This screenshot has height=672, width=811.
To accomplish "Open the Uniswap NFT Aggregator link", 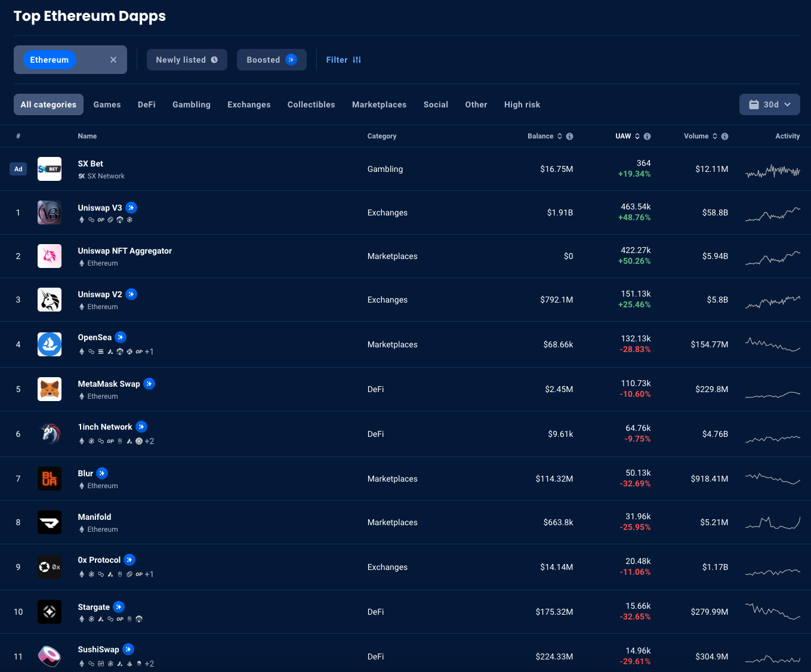I will (125, 251).
